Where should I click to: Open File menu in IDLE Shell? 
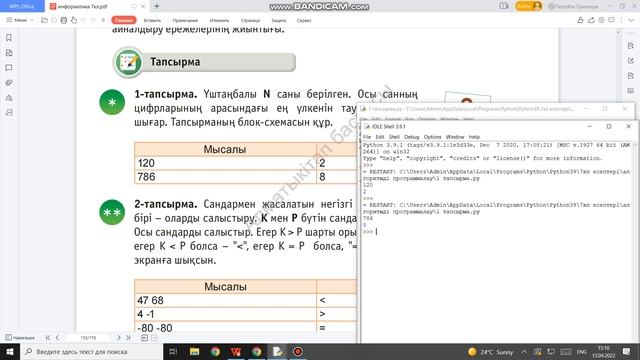[x=367, y=137]
